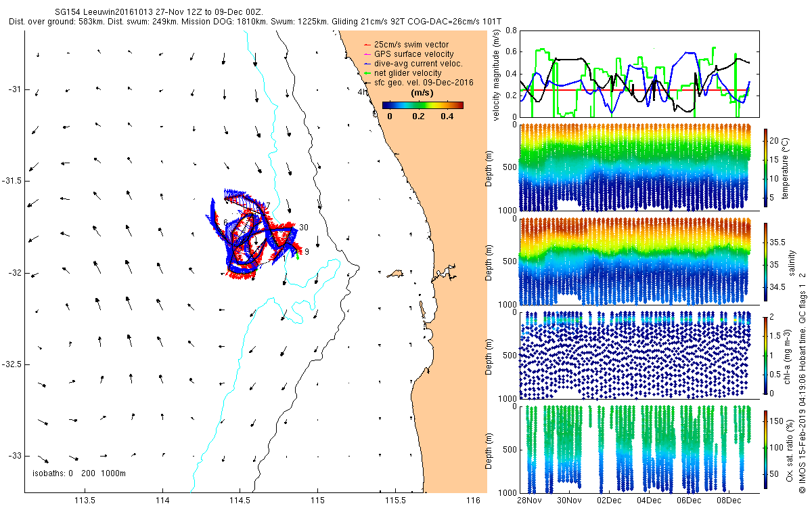Click the salinity depth section panel
Viewport: 812px width, 508px height.
639,261
